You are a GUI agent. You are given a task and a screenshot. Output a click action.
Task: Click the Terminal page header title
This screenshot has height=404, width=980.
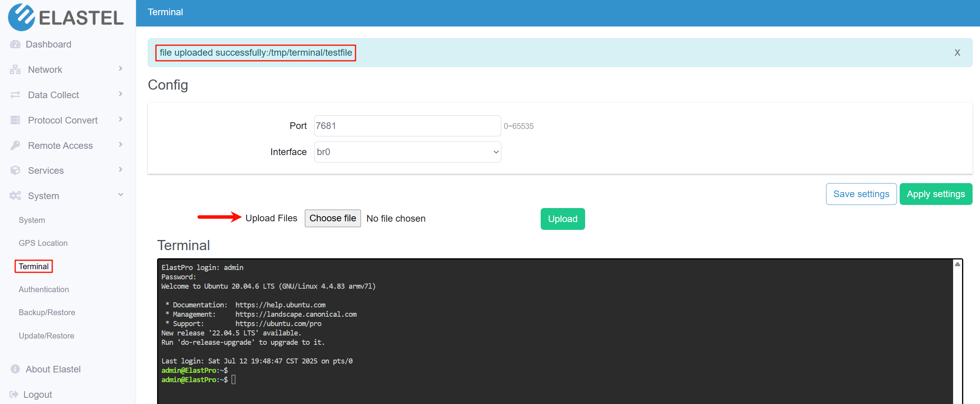click(165, 12)
